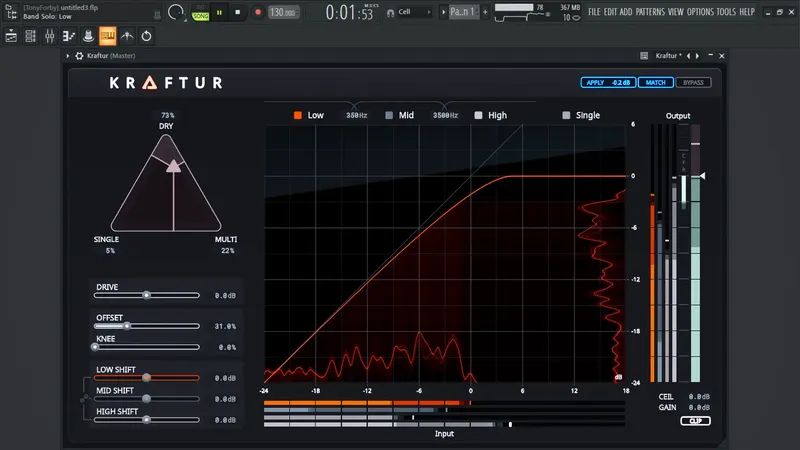Click the plugin preset grid icon
800x450 pixels.
click(x=644, y=56)
